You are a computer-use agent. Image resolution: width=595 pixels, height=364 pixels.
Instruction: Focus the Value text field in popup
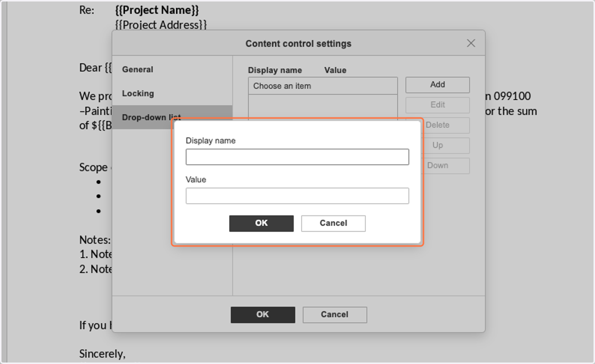tap(297, 196)
